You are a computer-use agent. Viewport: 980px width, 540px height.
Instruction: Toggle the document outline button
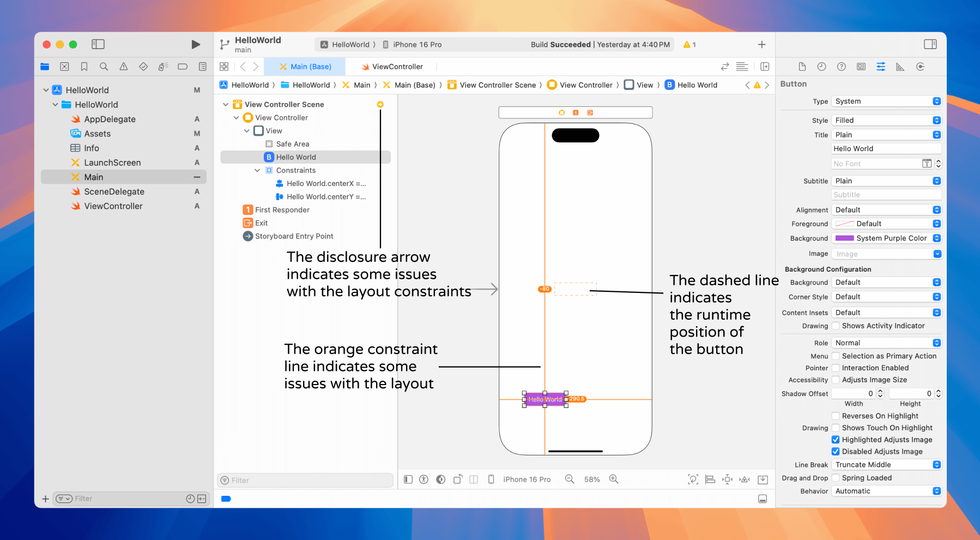(x=408, y=479)
